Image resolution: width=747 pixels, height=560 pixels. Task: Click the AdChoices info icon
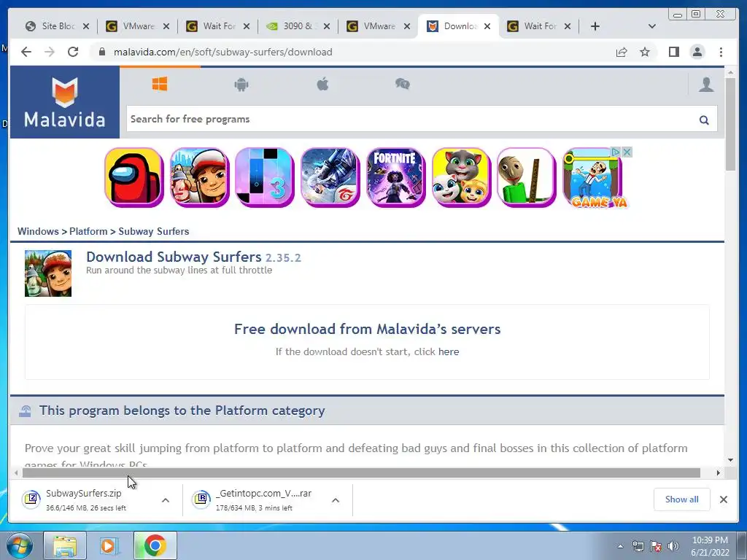click(616, 152)
